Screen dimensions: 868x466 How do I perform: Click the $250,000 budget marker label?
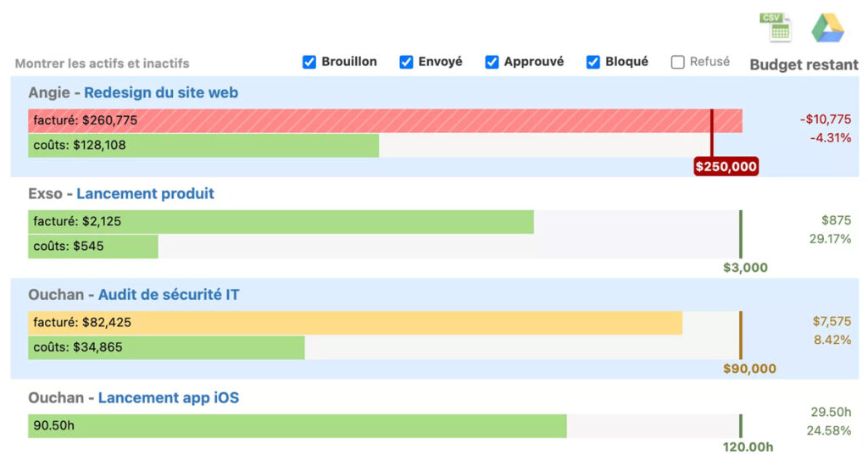pos(726,167)
